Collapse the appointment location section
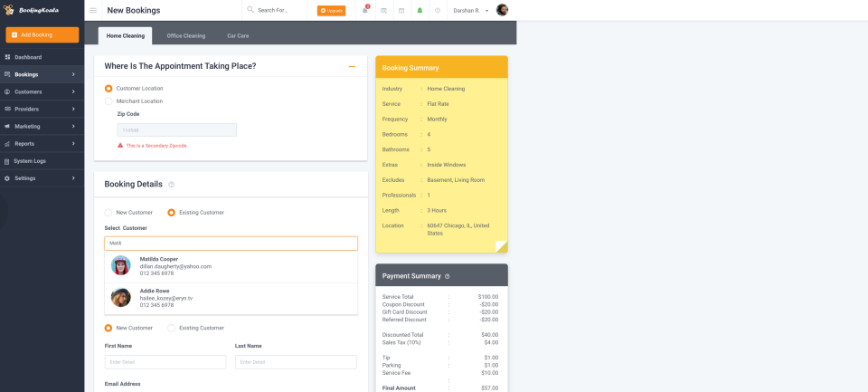868x392 pixels. 352,66
